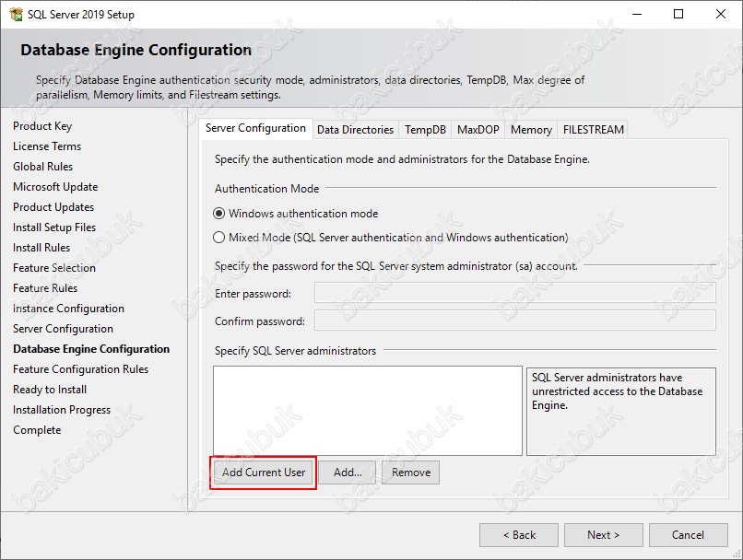Cancel the SQL Server setup

[688, 535]
